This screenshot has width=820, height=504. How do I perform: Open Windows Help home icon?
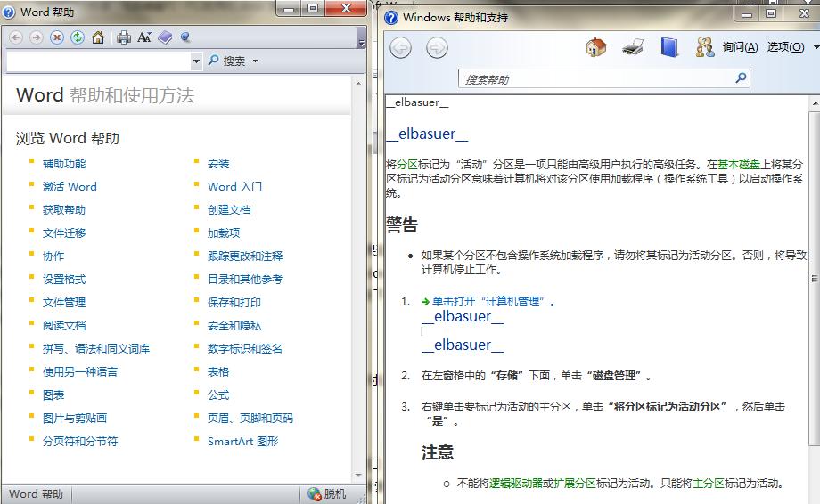[x=595, y=47]
